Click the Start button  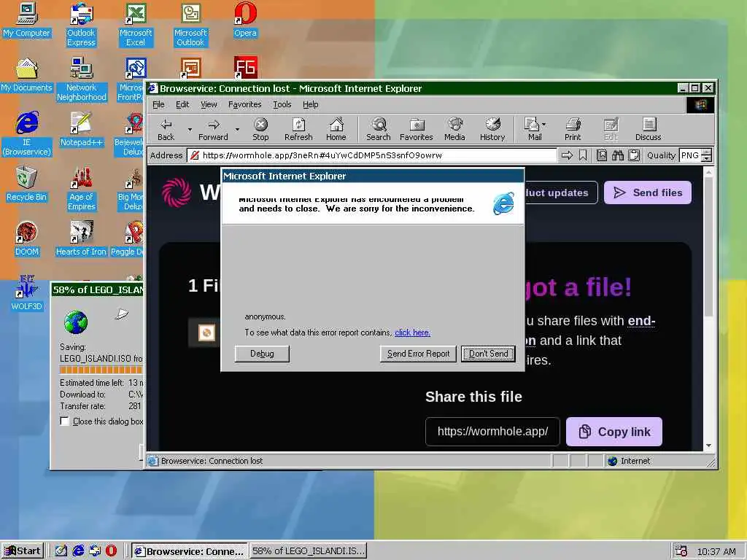pyautogui.click(x=23, y=551)
